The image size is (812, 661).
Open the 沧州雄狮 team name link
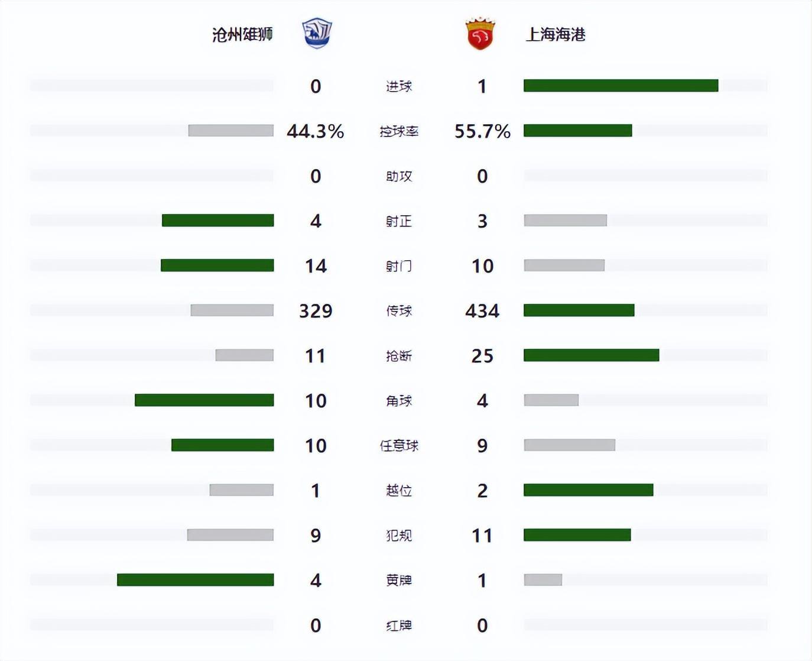coord(242,34)
